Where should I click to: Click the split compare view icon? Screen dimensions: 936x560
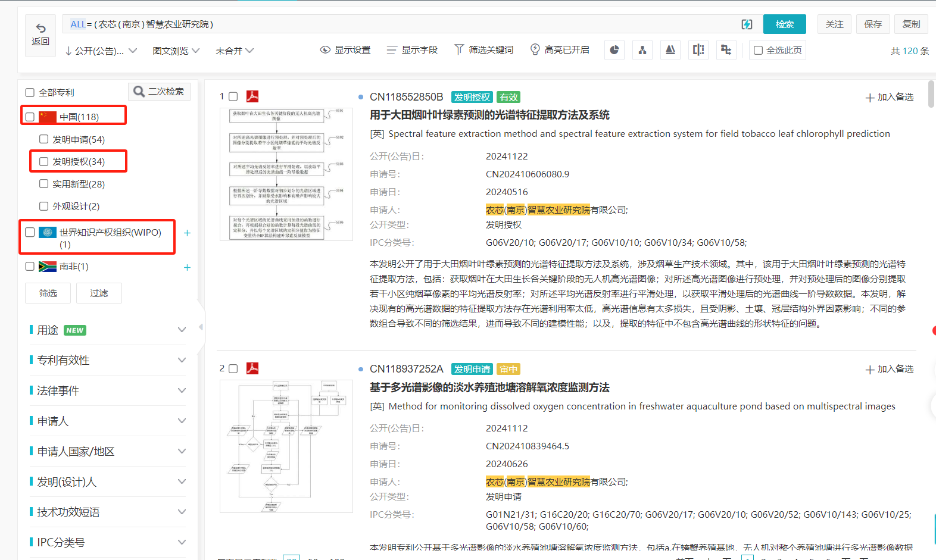pos(698,50)
